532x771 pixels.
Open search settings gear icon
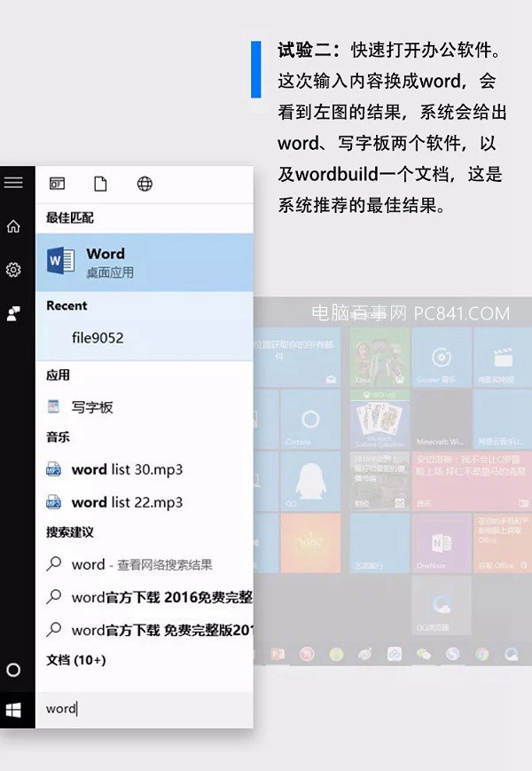[13, 270]
